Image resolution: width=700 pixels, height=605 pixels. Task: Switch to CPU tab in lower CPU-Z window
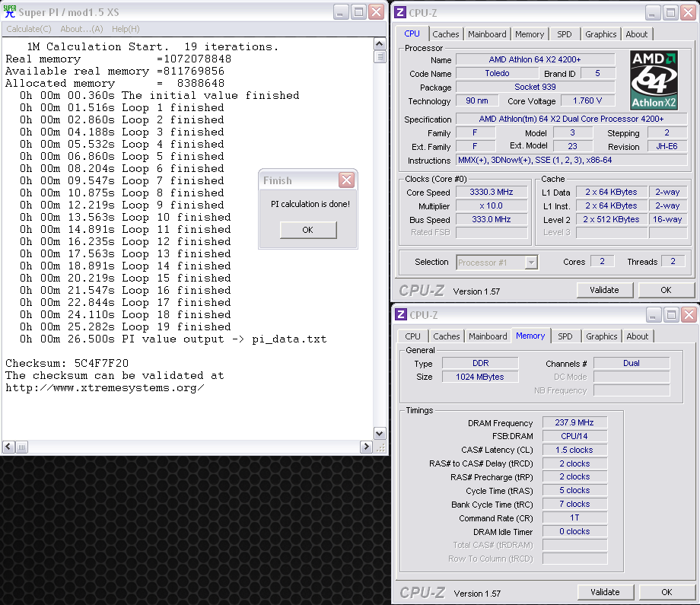click(x=412, y=336)
